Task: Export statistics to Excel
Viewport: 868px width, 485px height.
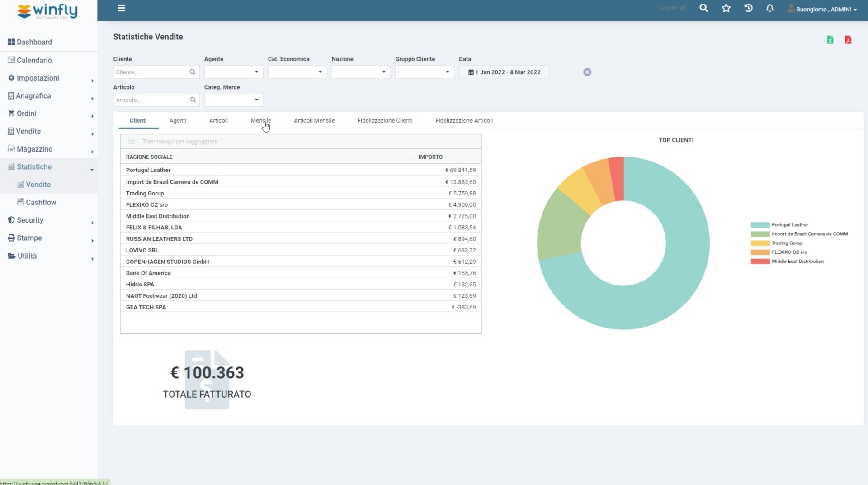Action: pyautogui.click(x=830, y=40)
